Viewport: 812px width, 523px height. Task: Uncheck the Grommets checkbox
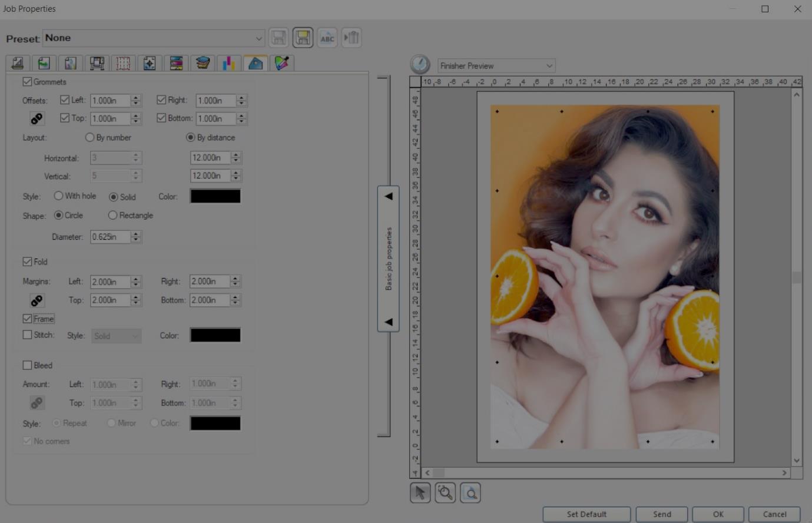coord(27,82)
